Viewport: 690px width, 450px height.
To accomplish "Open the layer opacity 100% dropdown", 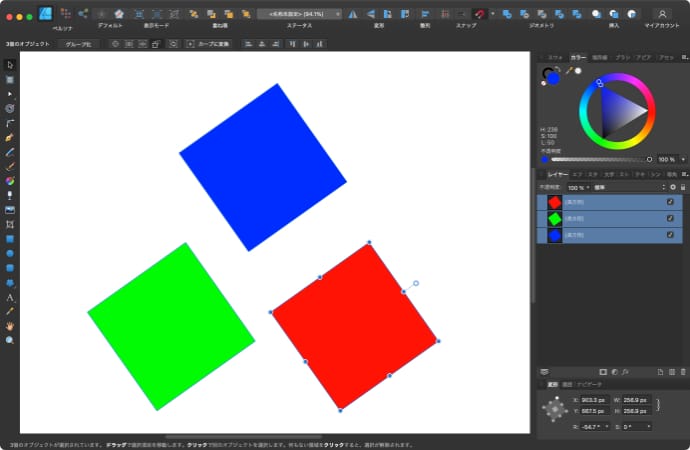I will coord(579,187).
